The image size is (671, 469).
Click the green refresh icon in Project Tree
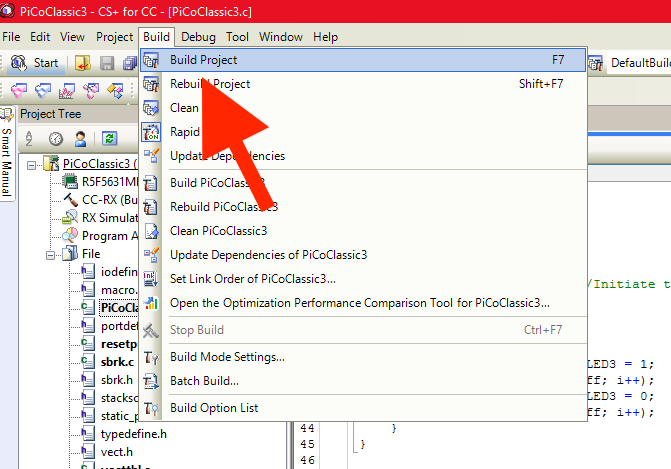pos(110,138)
